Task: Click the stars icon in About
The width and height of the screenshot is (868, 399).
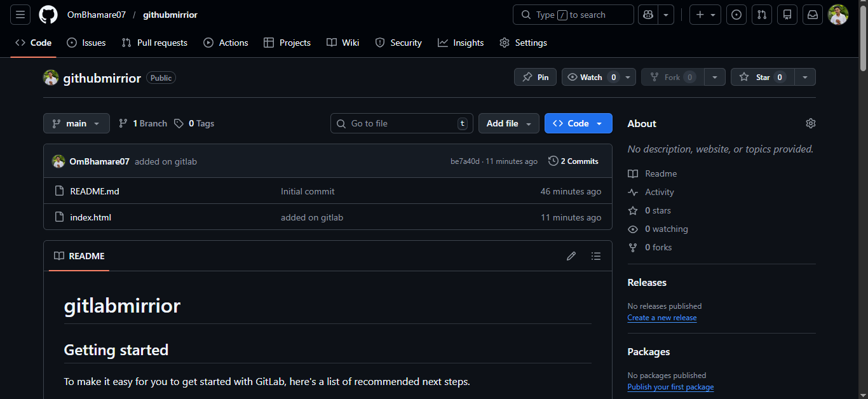Action: tap(633, 210)
